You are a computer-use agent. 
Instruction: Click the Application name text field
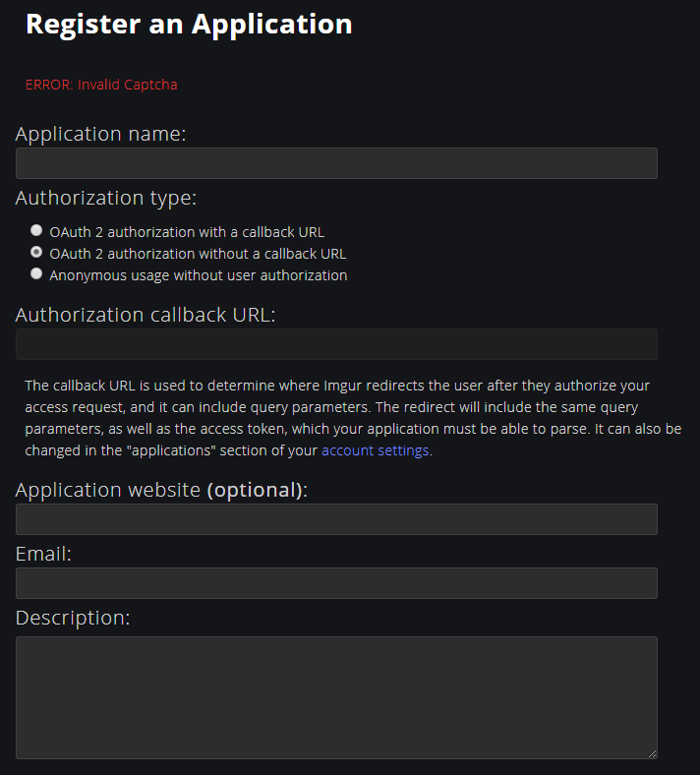[336, 163]
